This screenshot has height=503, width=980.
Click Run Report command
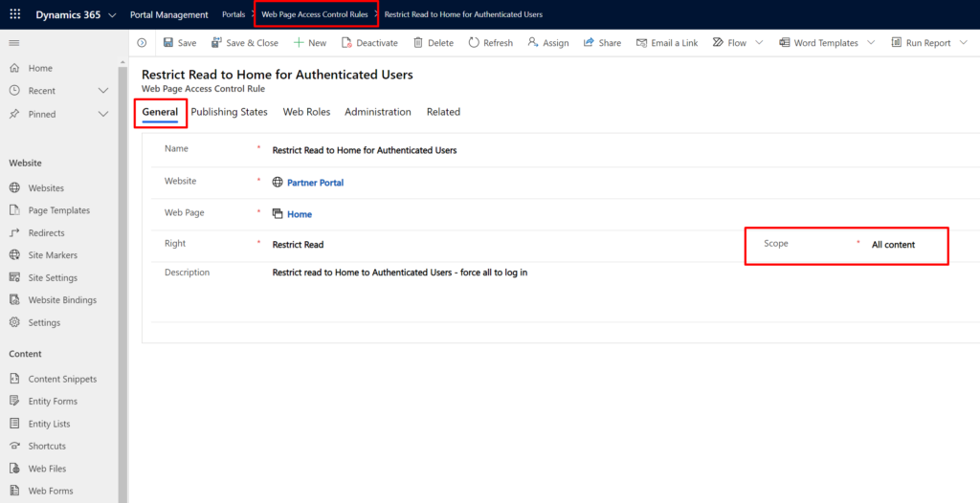pos(921,43)
